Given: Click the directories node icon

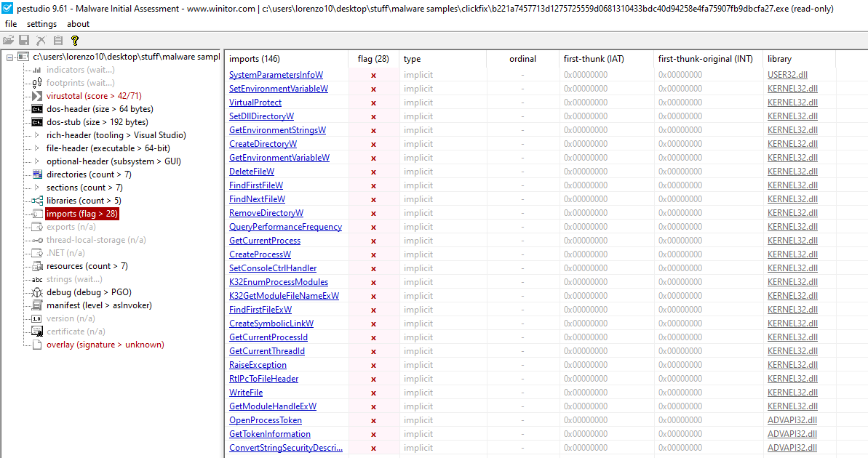Looking at the screenshot, I should click(37, 174).
